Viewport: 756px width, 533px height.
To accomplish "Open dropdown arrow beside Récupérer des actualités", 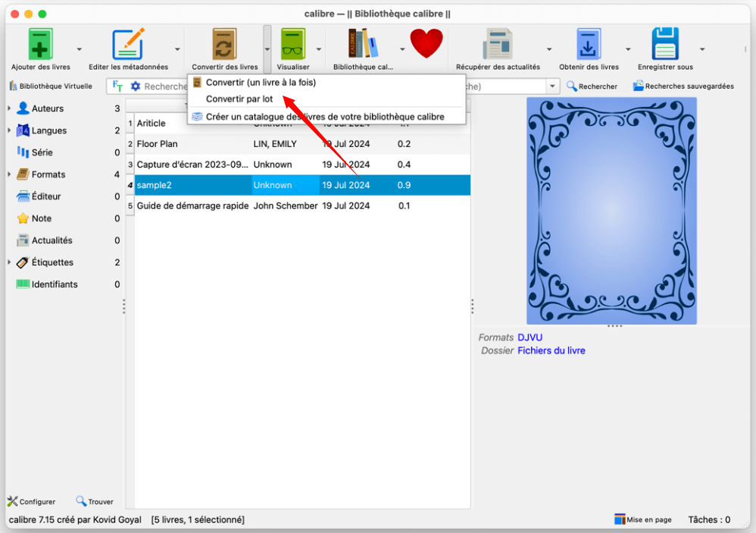I will tap(548, 49).
